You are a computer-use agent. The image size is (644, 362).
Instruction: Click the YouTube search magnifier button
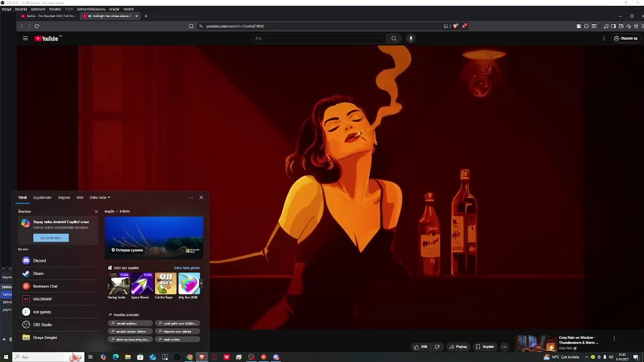click(x=394, y=38)
